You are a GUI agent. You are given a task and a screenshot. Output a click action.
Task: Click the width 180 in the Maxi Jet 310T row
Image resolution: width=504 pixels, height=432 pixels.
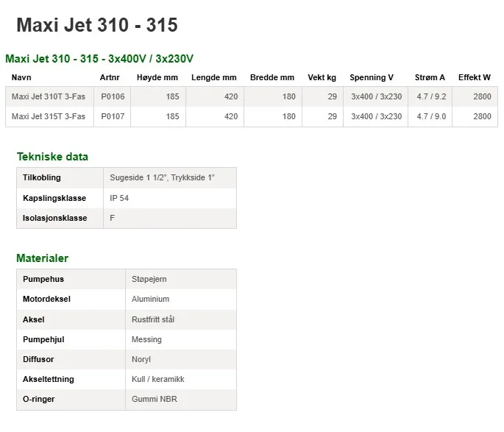coord(288,96)
